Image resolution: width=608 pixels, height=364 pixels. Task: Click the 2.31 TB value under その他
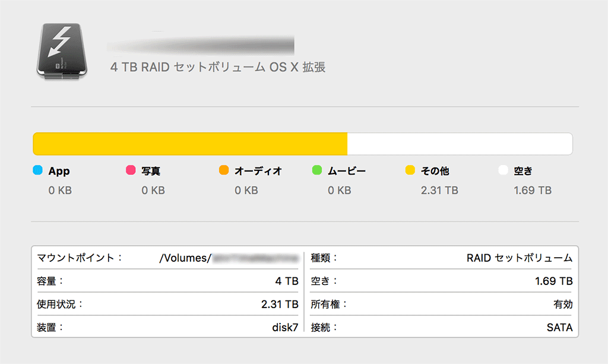[439, 191]
